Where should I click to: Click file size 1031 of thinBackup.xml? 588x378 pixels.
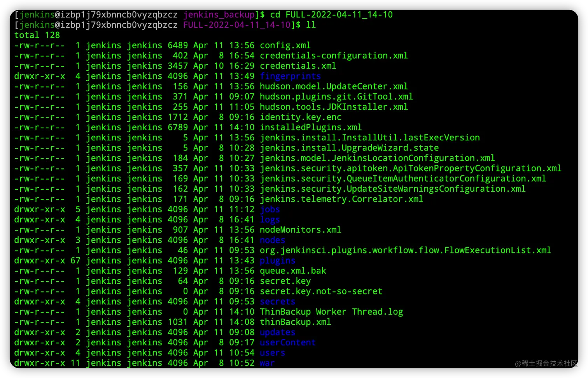[178, 322]
